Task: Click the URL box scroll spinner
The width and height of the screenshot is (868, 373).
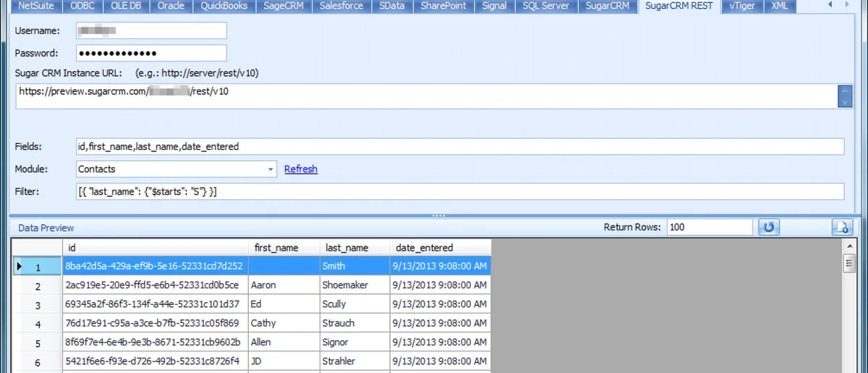Action: click(844, 96)
